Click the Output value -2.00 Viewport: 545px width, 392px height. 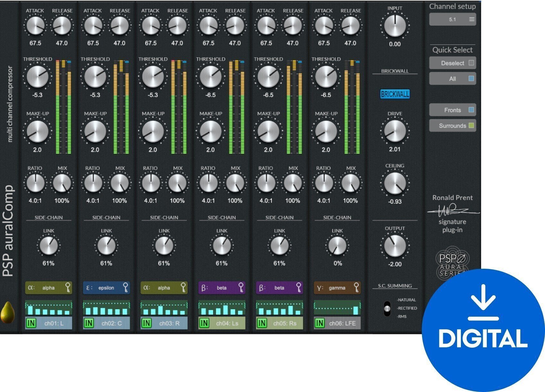[395, 264]
